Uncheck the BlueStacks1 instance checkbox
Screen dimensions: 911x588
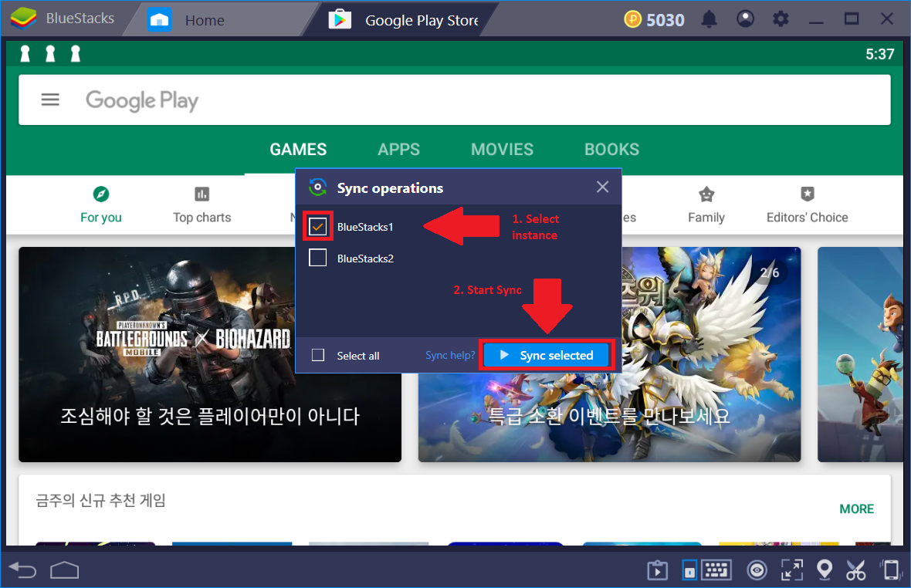(x=318, y=226)
